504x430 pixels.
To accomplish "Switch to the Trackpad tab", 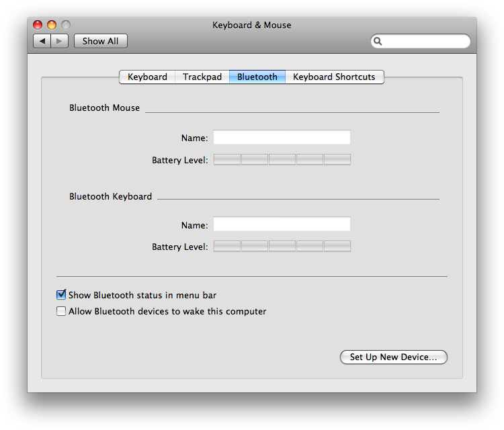I will [x=202, y=77].
